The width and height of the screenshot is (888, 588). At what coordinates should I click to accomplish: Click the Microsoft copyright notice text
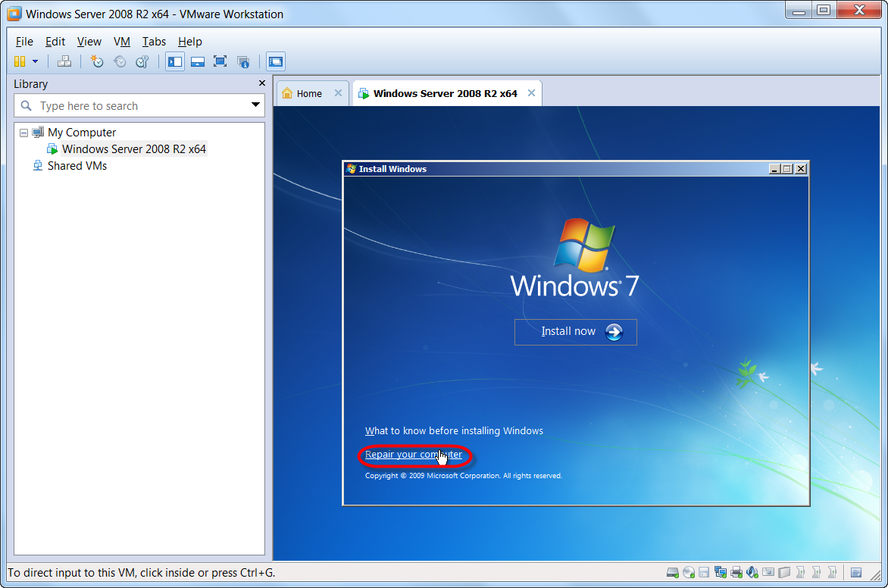tap(463, 476)
